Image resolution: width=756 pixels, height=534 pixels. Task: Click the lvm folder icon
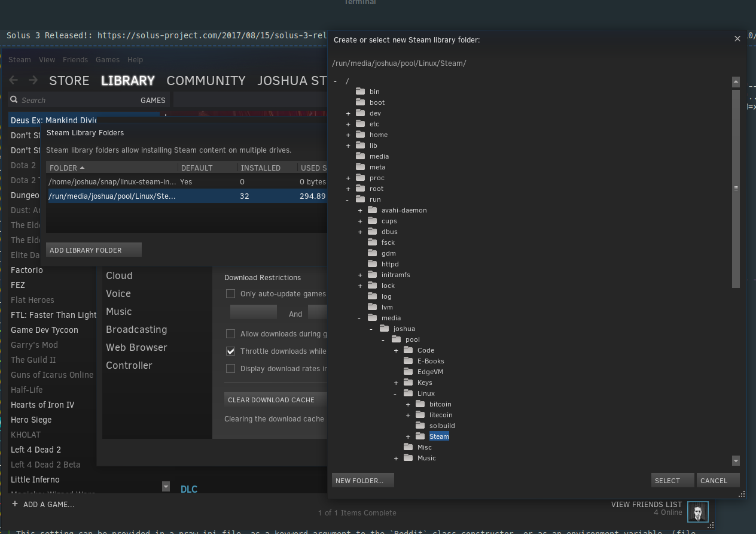click(372, 307)
